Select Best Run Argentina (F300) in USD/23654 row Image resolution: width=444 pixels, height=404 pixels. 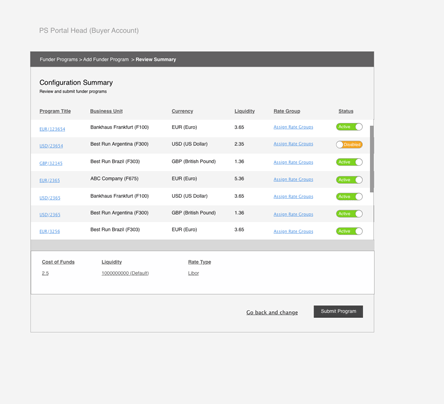119,144
